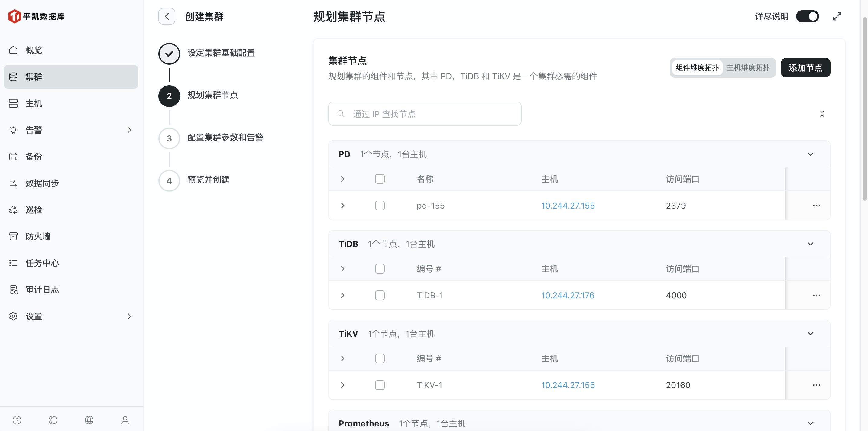868x431 pixels.
Task: Toggle dark mode moon icon
Action: point(53,420)
